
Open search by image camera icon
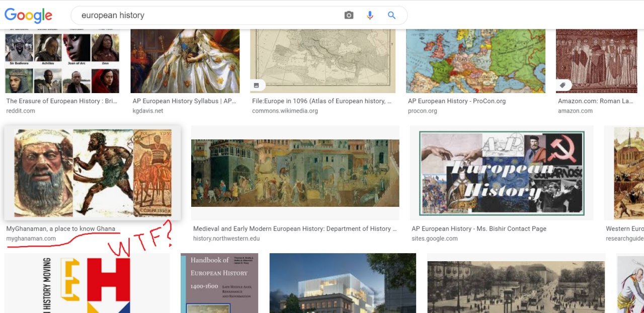[x=349, y=15]
